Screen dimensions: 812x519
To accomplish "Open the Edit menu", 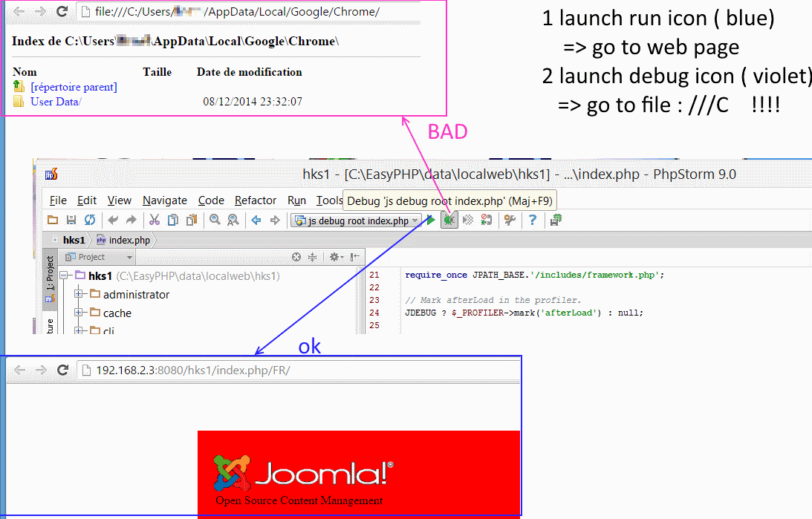I will pos(87,200).
